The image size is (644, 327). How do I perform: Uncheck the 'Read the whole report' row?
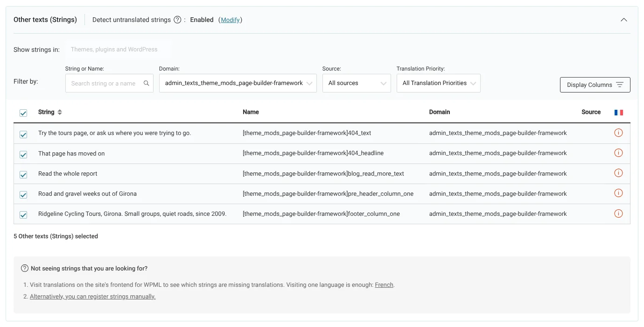(x=23, y=175)
